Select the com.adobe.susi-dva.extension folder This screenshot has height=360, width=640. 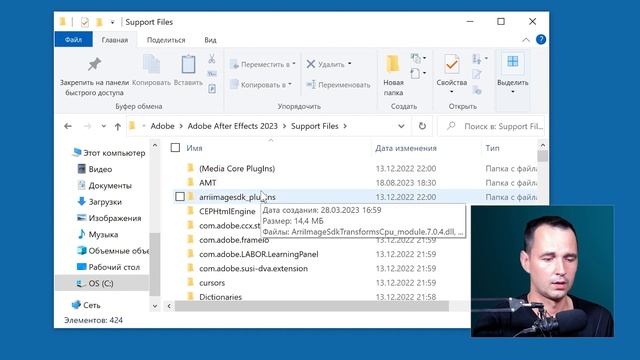(x=253, y=268)
